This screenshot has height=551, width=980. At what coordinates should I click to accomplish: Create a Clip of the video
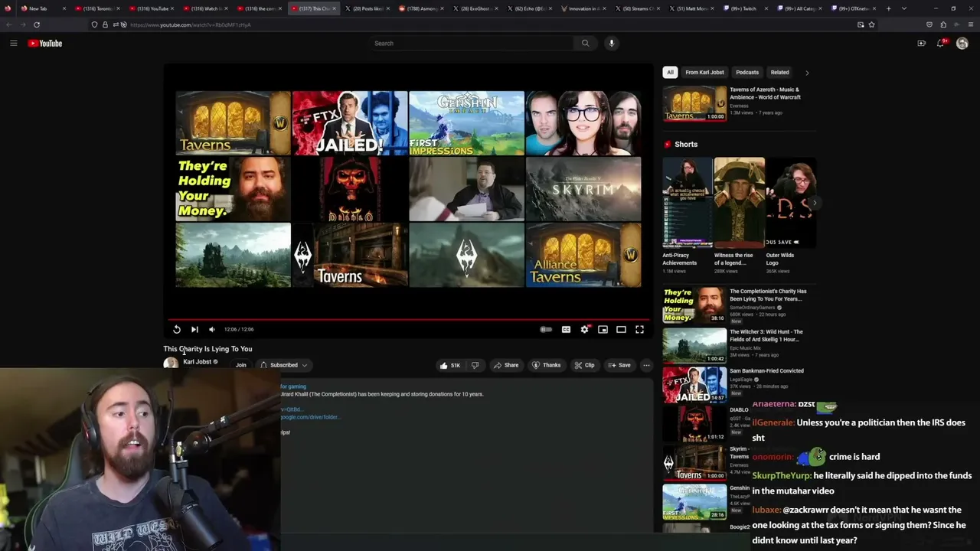coord(585,365)
